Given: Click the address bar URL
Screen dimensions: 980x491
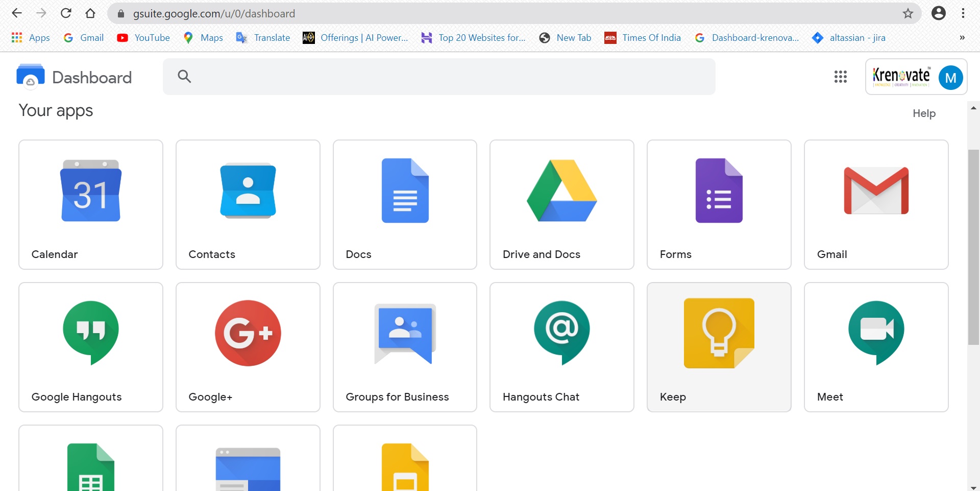Looking at the screenshot, I should pyautogui.click(x=214, y=13).
